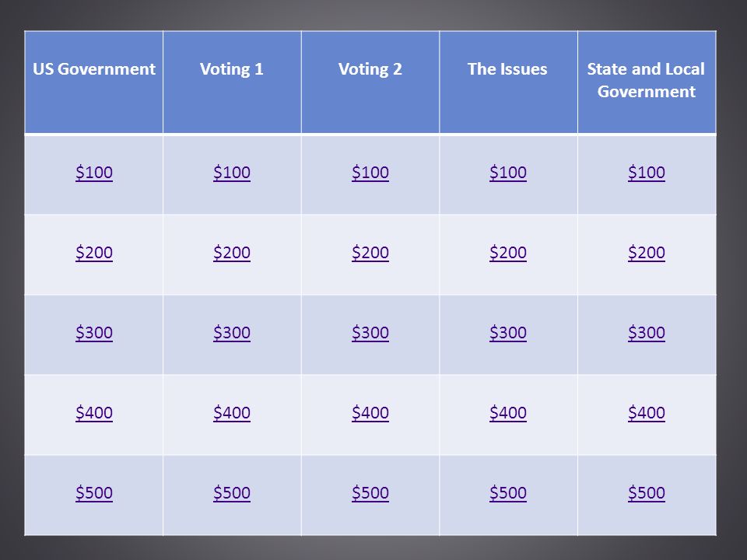Viewport: 747px width, 560px height.
Task: Choose $400 in the Voting 2 column
Action: [370, 412]
